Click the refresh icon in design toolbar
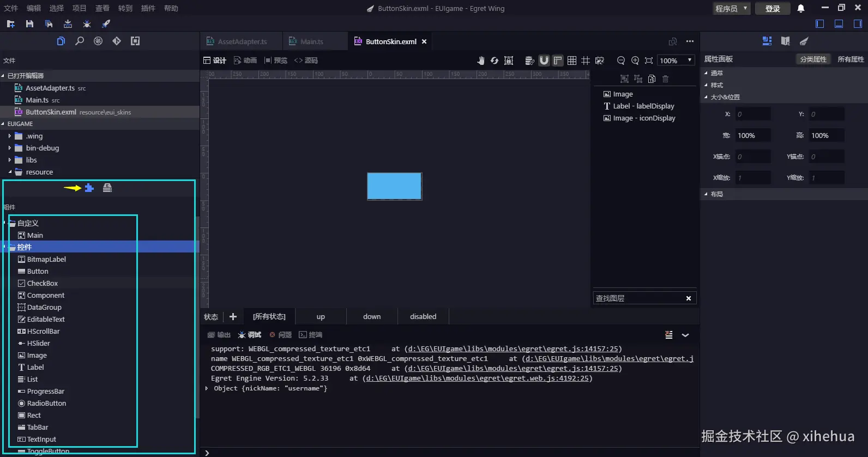The width and height of the screenshot is (868, 457). tap(495, 61)
